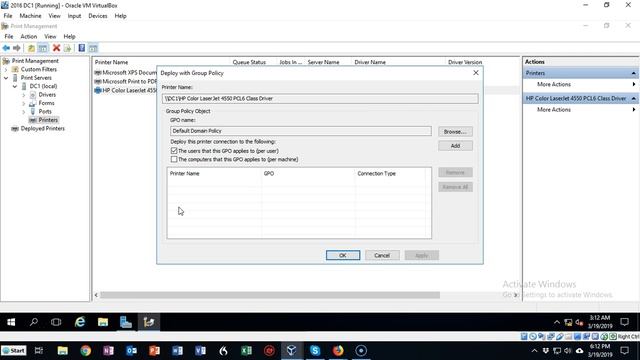Open File Explorer in guest taskbar

(103, 322)
